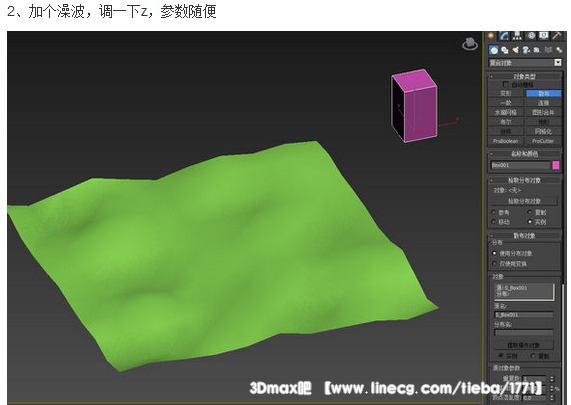Select the pink Box001 in the viewport
The width and height of the screenshot is (571, 405).
[x=414, y=106]
